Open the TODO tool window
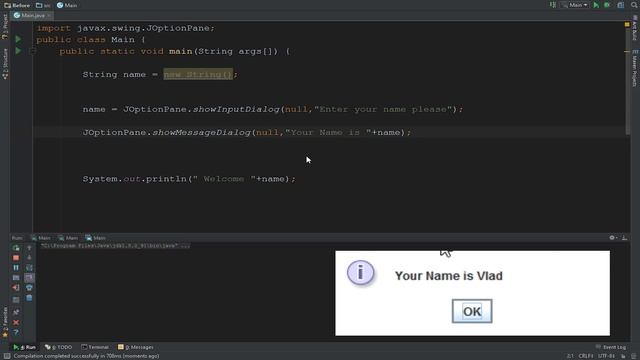 click(58, 347)
